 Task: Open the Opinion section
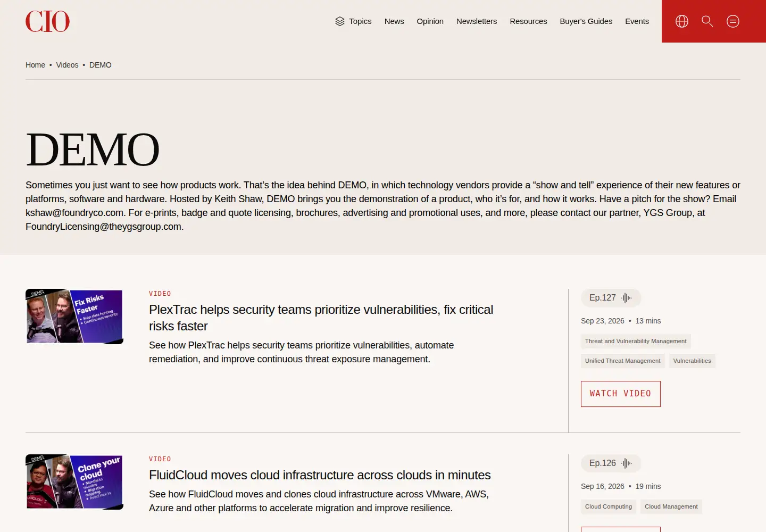tap(430, 21)
